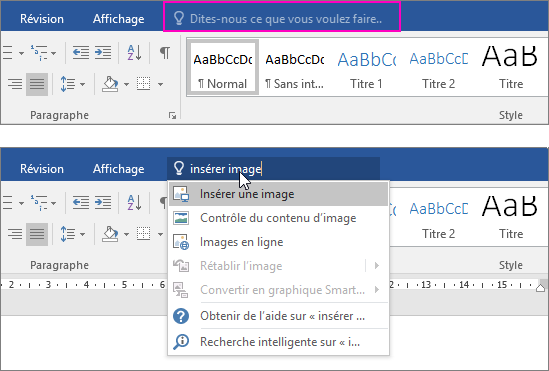
Task: Click borders grid icon in lower ribbon
Action: click(144, 234)
